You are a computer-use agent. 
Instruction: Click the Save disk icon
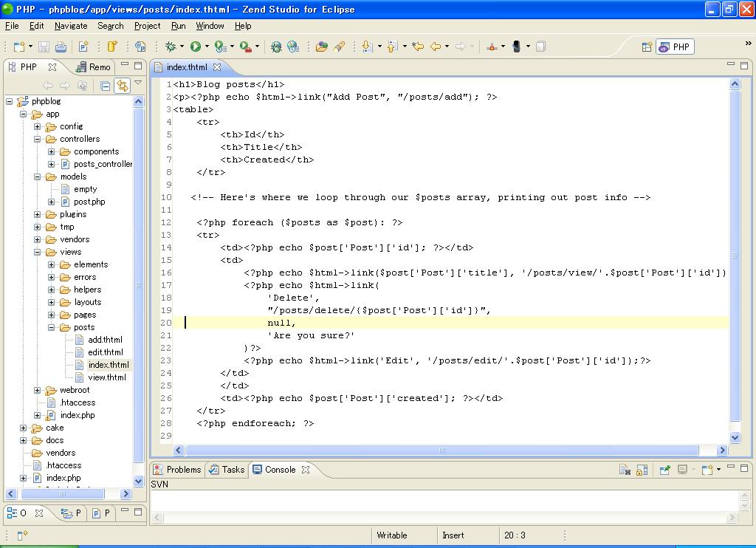pyautogui.click(x=44, y=47)
